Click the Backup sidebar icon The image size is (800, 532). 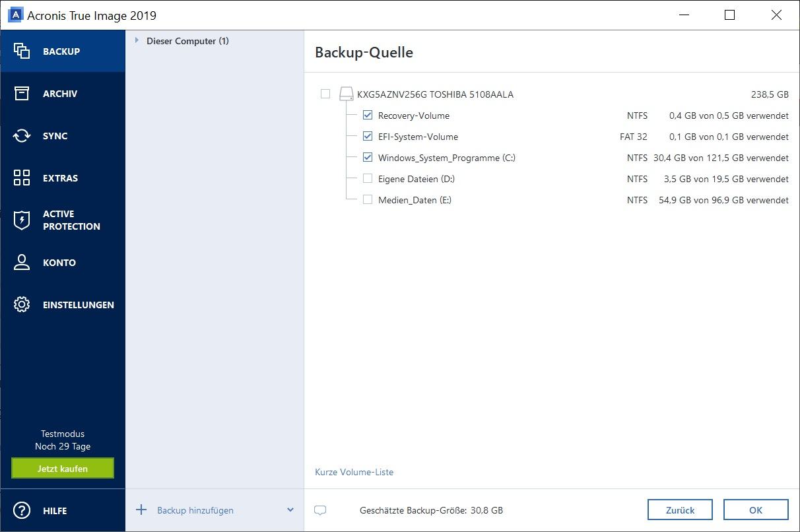coord(22,51)
